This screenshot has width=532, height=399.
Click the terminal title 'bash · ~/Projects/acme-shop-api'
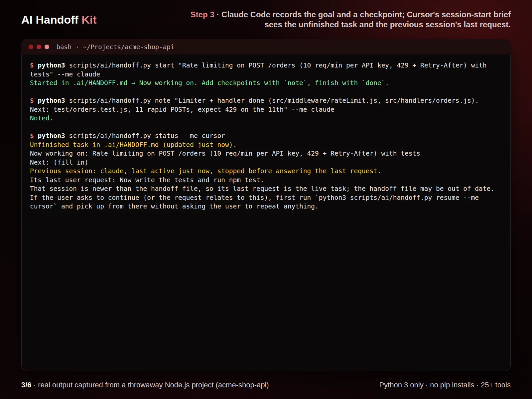click(x=115, y=47)
